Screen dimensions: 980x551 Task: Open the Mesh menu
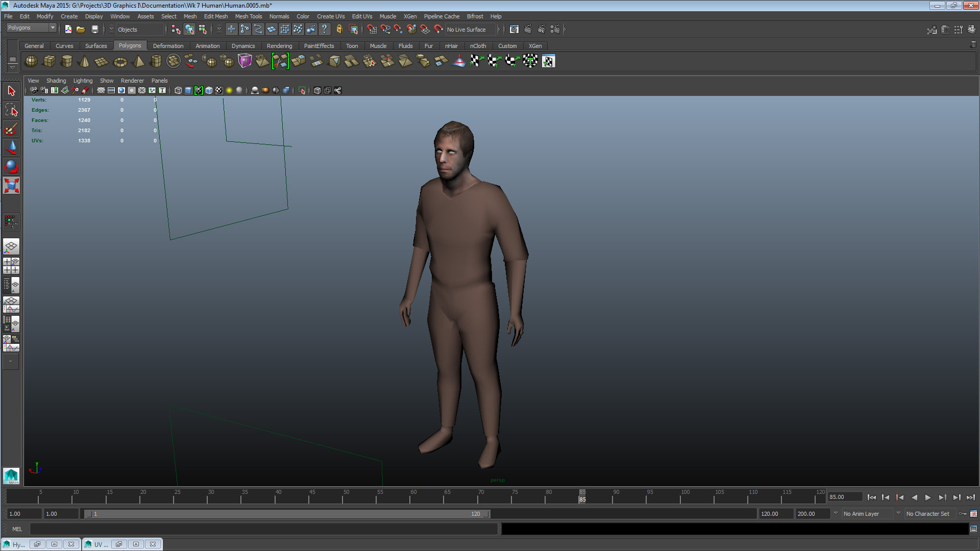pyautogui.click(x=190, y=16)
